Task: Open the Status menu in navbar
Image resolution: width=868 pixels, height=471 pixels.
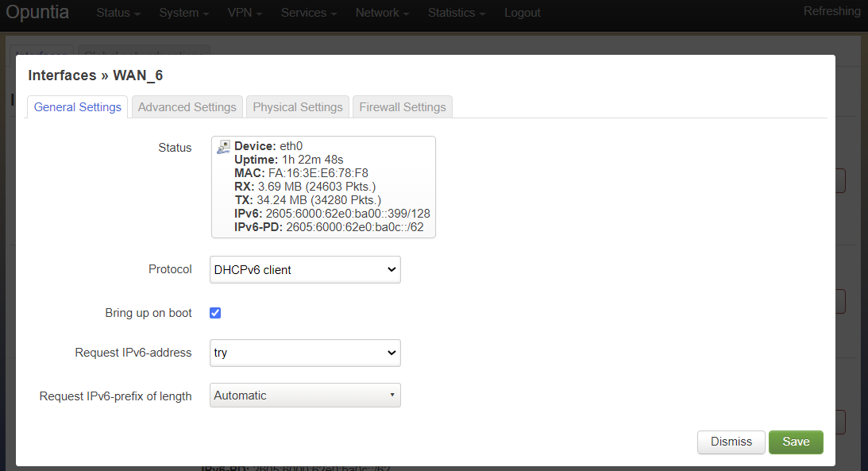Action: click(x=118, y=13)
